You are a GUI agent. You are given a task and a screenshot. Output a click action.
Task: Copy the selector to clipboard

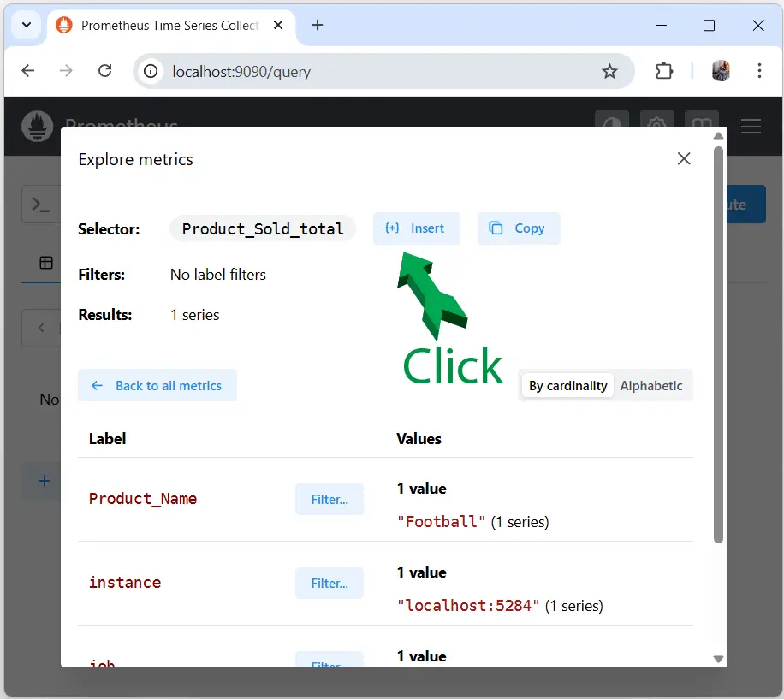pyautogui.click(x=518, y=228)
